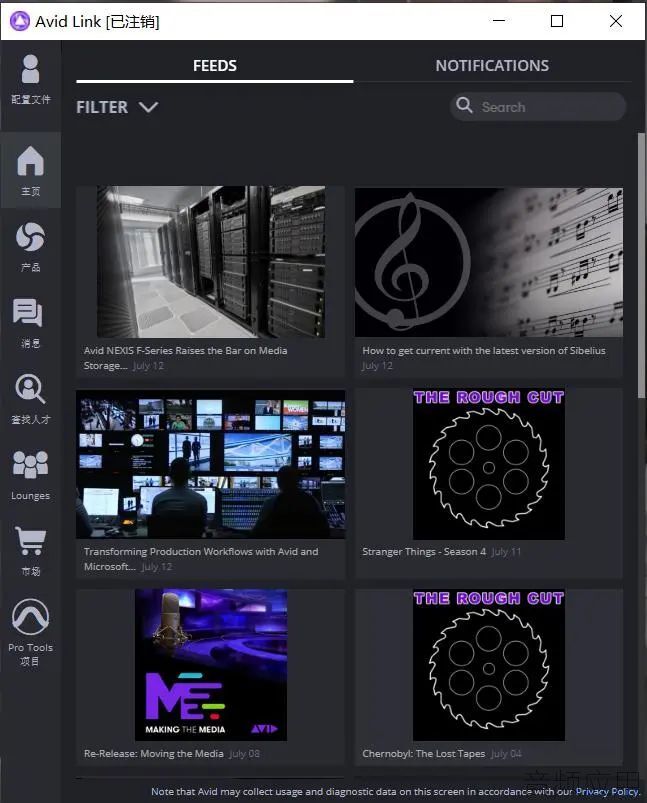Open the Stranger Things Rough Cut thumbnail

(x=489, y=463)
